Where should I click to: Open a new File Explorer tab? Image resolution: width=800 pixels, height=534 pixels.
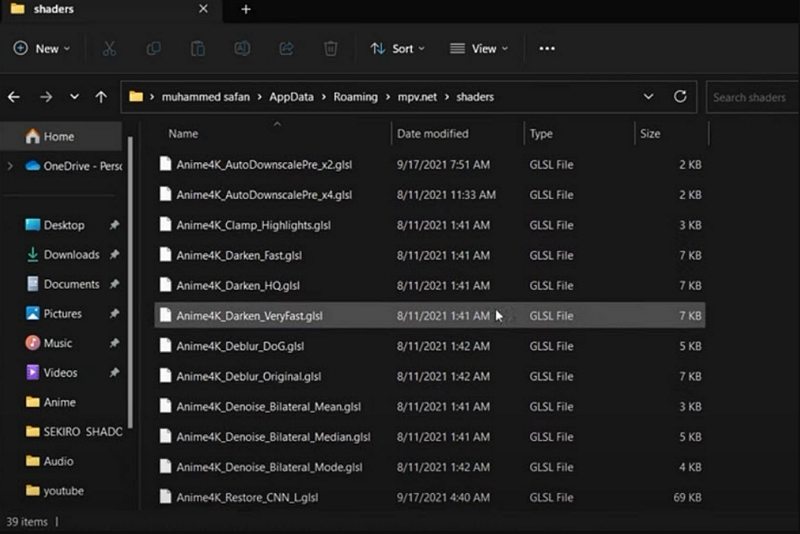tap(246, 10)
